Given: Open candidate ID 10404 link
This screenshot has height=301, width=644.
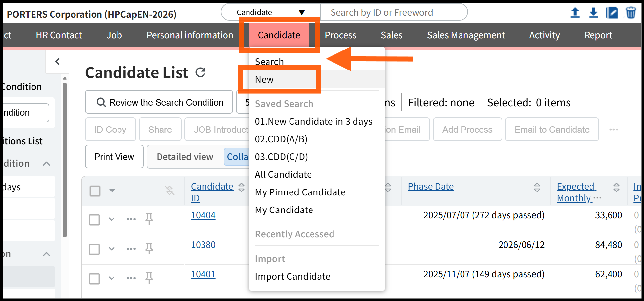Looking at the screenshot, I should [203, 215].
